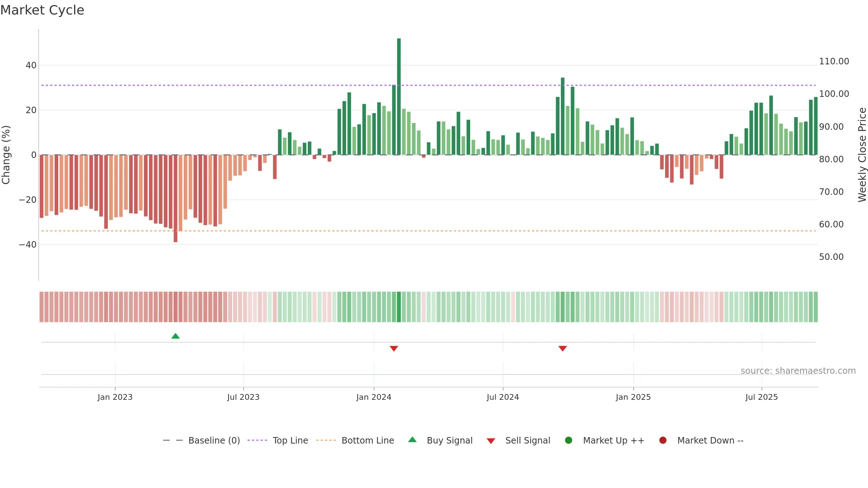Click the Weekly Close Price axis title
The width and height of the screenshot is (868, 488).
[862, 155]
